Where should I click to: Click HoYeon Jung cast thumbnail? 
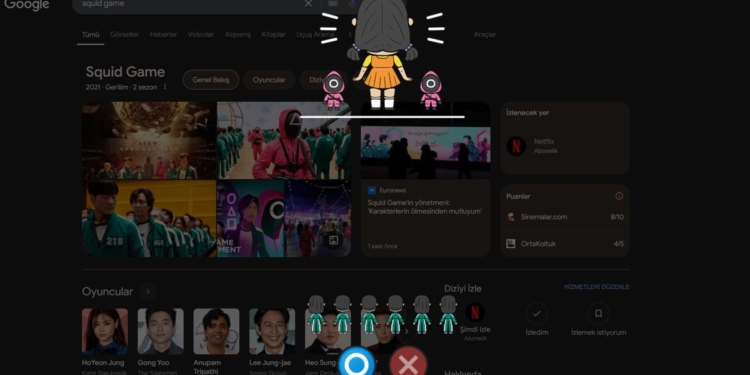pos(105,331)
